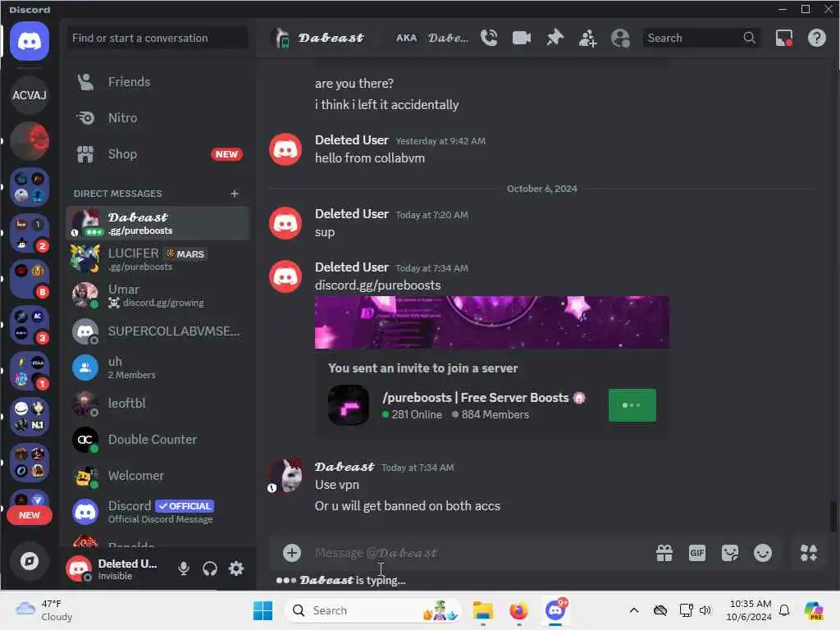
Task: Open the ACVAJ server
Action: 30,95
